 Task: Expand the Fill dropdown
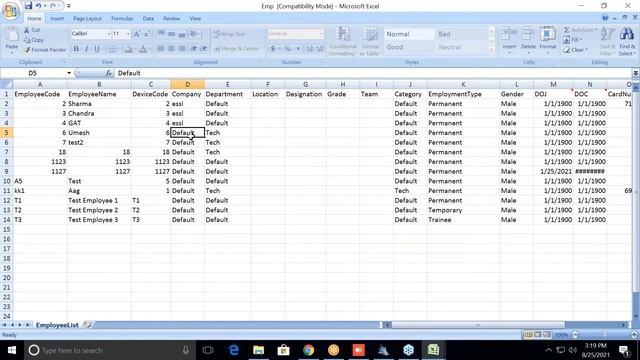[581, 40]
